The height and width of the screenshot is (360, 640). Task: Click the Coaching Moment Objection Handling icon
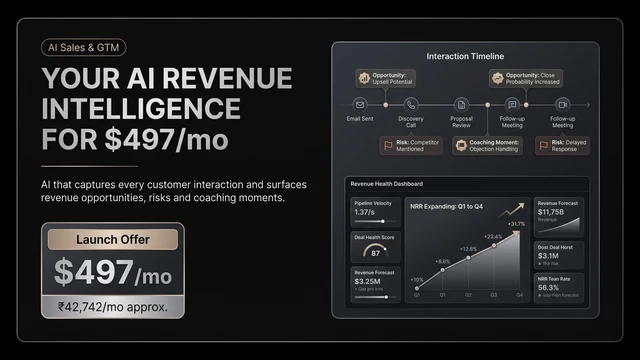pos(461,145)
